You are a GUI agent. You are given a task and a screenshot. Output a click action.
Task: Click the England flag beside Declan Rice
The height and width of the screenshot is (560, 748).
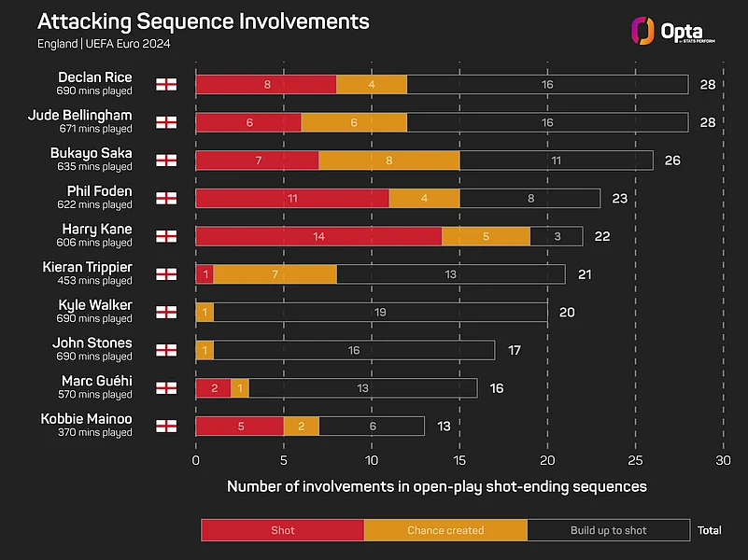(x=166, y=84)
